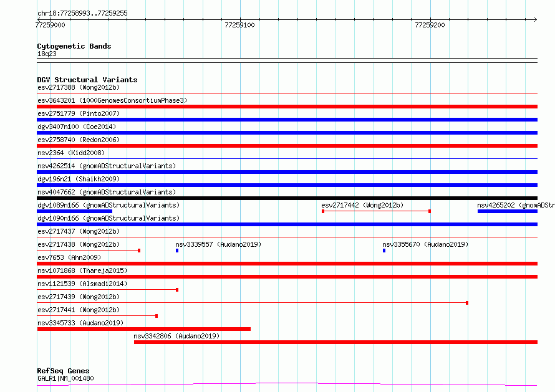The width and height of the screenshot is (555, 392).
Task: Click the thin blue nsv2364 line
Action: pos(287,158)
